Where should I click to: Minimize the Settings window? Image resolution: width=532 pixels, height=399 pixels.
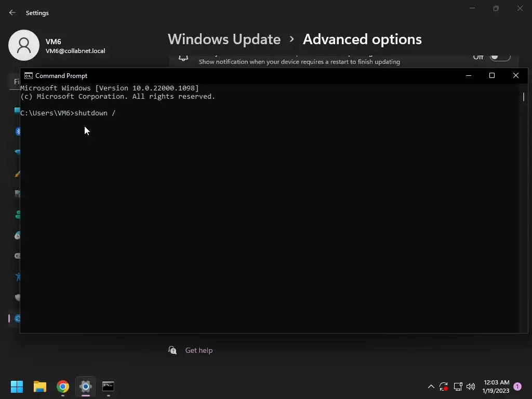(472, 8)
